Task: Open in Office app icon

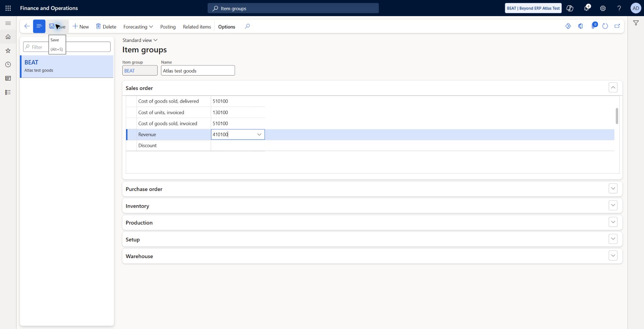Action: (580, 26)
